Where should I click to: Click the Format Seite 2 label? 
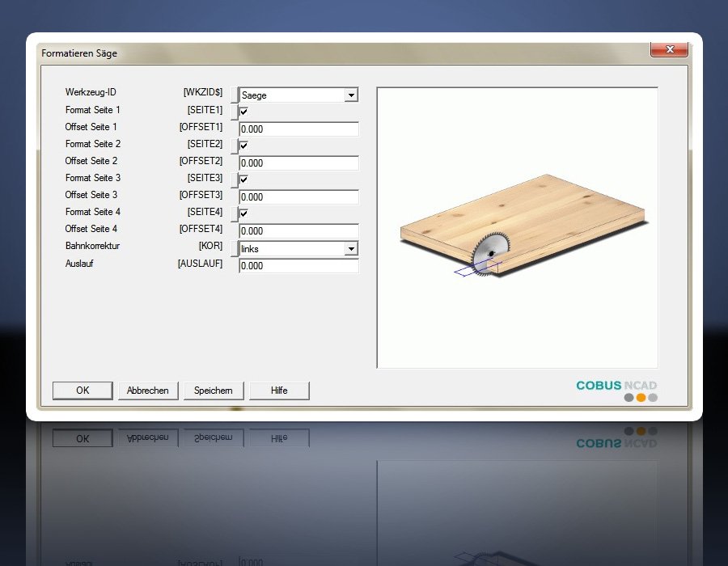[x=93, y=144]
